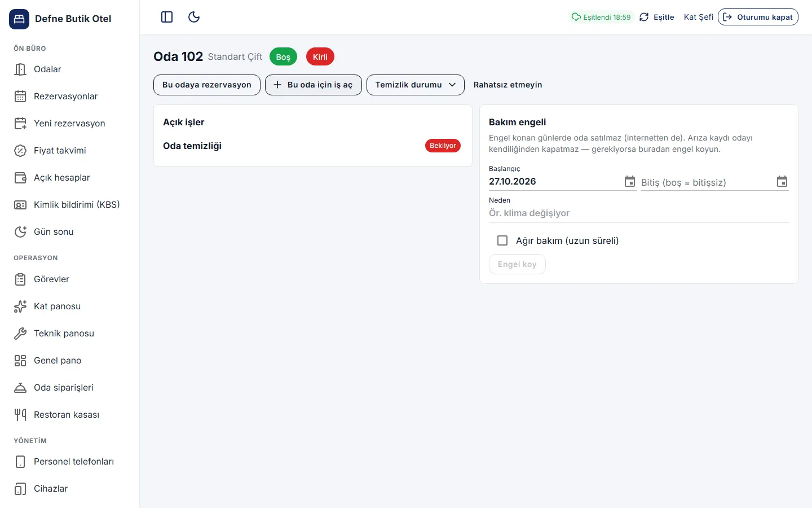This screenshot has height=508, width=812.
Task: Click the green Boş status badge
Action: (283, 56)
